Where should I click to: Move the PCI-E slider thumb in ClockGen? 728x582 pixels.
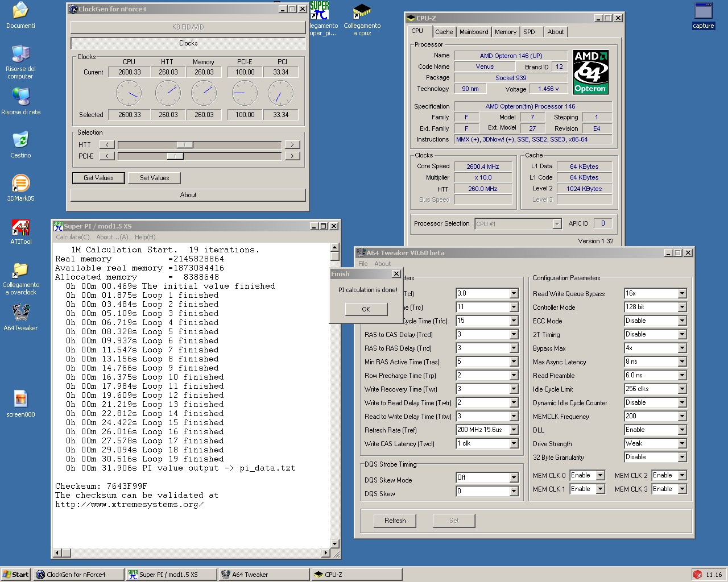coord(175,156)
